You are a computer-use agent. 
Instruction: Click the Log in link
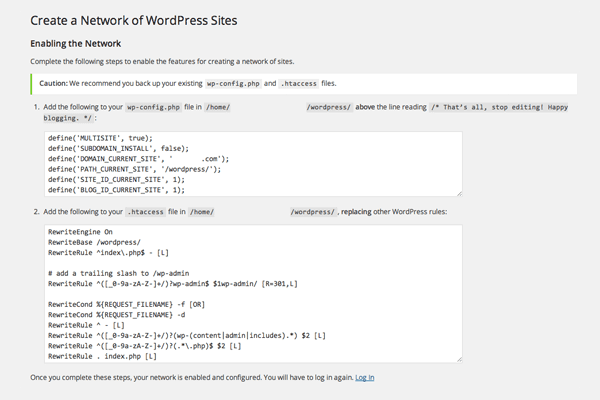coord(365,377)
